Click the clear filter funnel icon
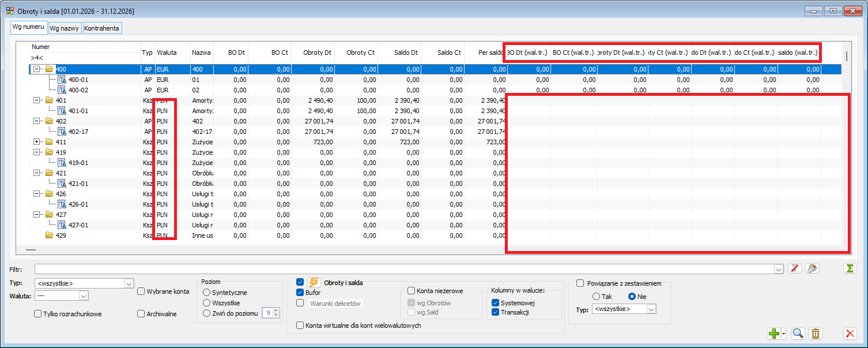Screen dimensions: 868x348 tap(795, 268)
